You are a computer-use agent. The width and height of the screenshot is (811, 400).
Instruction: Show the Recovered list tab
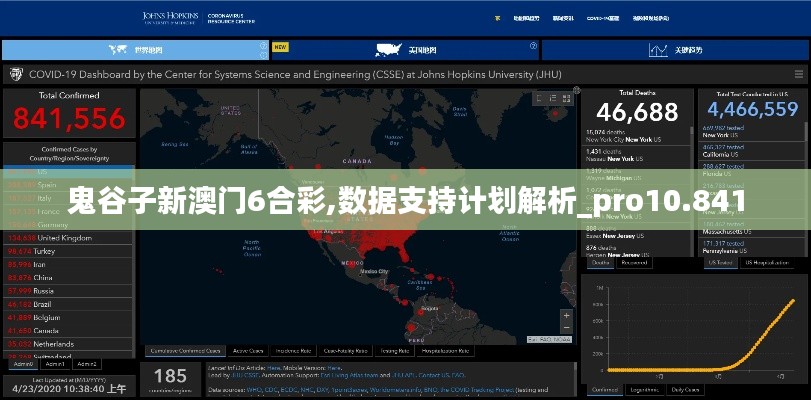[x=637, y=262]
